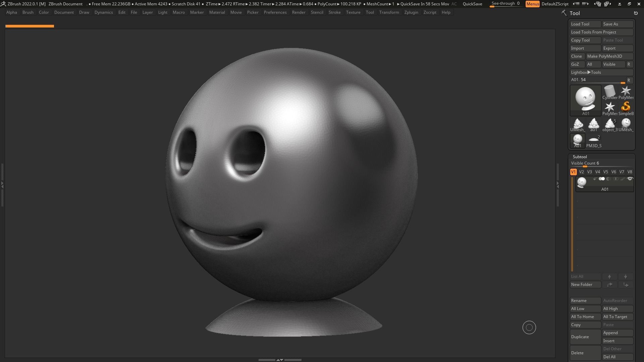
Task: Click the move-to-bottom curved arrow icon
Action: (x=626, y=285)
